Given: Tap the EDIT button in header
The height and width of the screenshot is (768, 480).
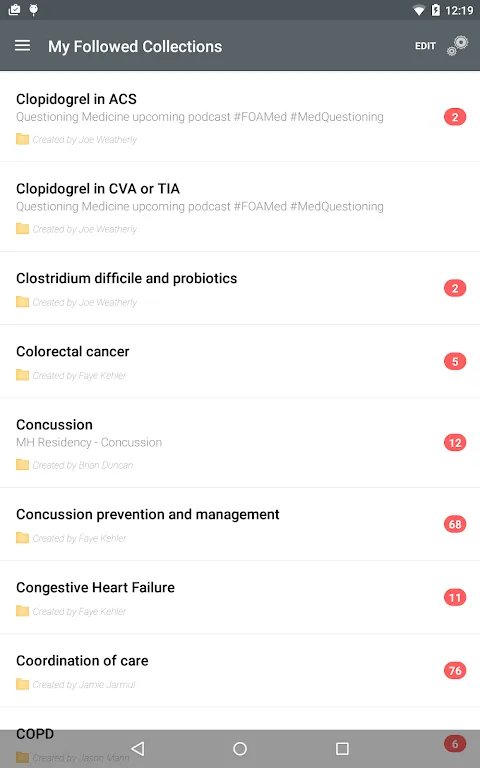Looking at the screenshot, I should coord(425,46).
